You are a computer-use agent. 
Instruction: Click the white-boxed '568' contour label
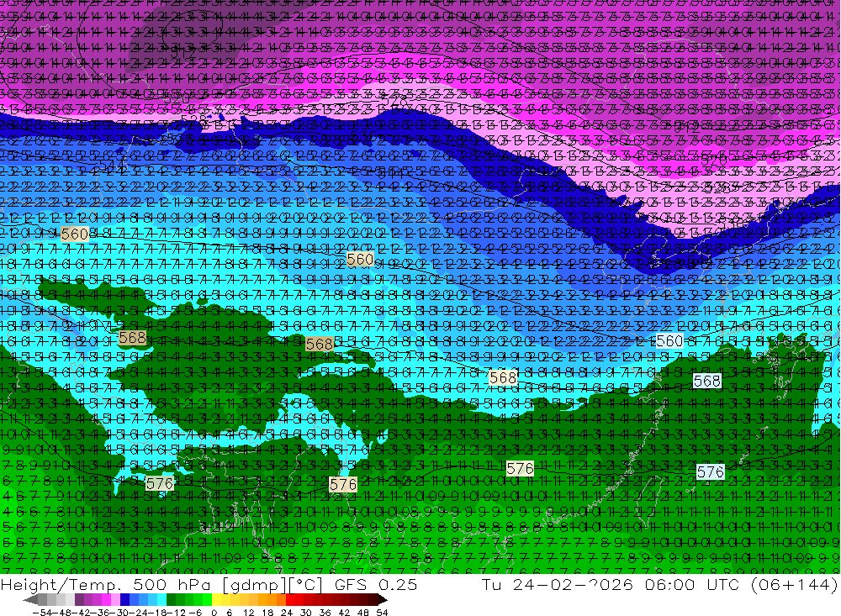point(707,382)
